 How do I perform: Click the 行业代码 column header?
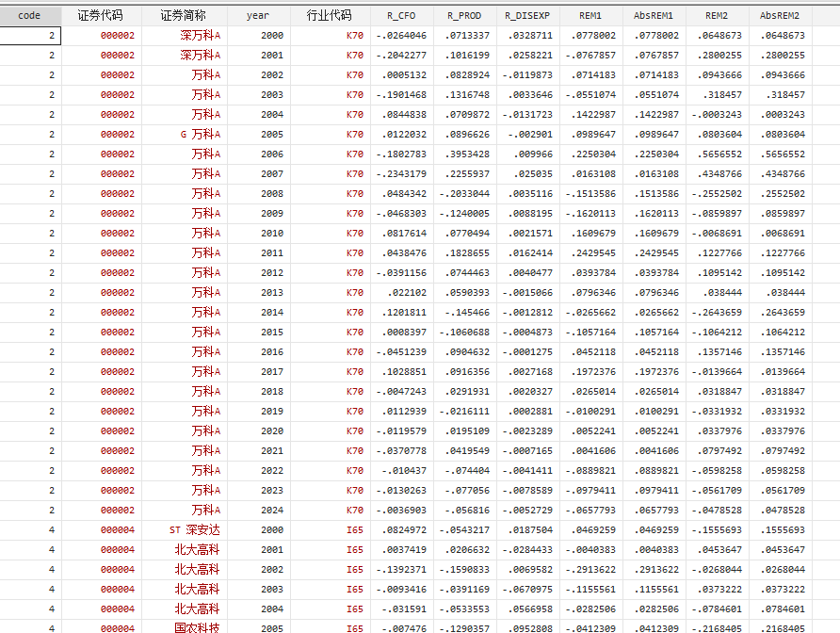pos(330,16)
